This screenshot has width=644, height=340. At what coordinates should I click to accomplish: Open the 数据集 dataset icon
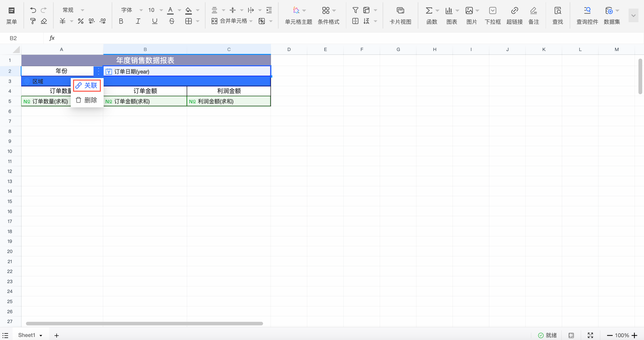[609, 11]
